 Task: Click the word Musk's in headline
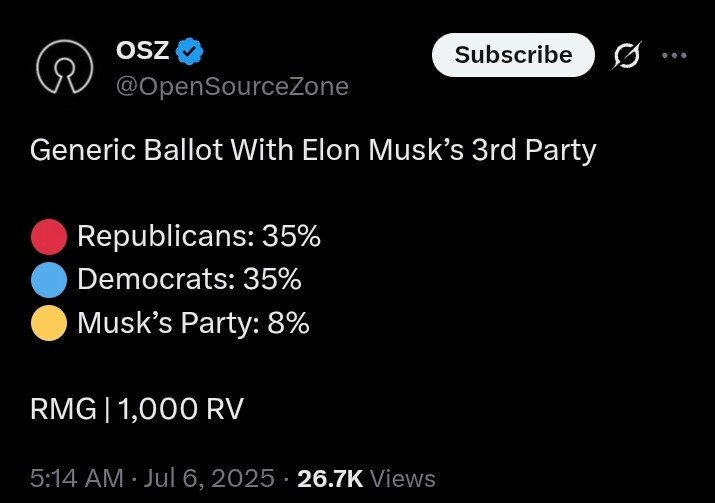tap(416, 150)
